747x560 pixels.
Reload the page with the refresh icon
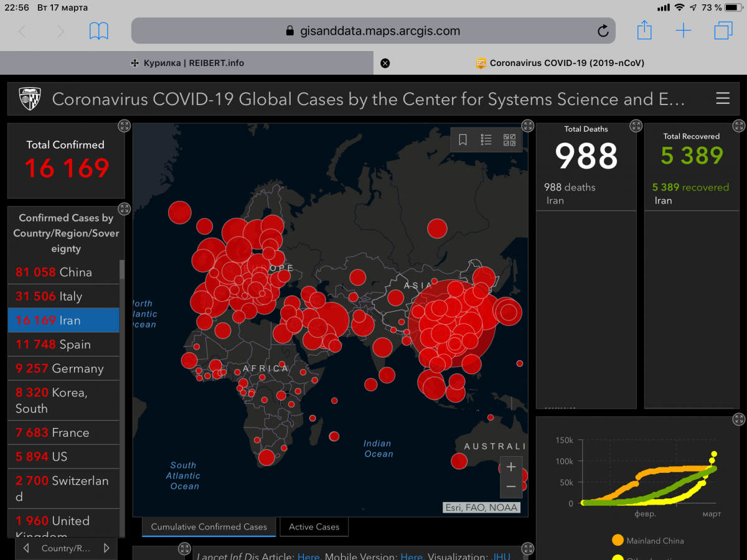point(603,30)
